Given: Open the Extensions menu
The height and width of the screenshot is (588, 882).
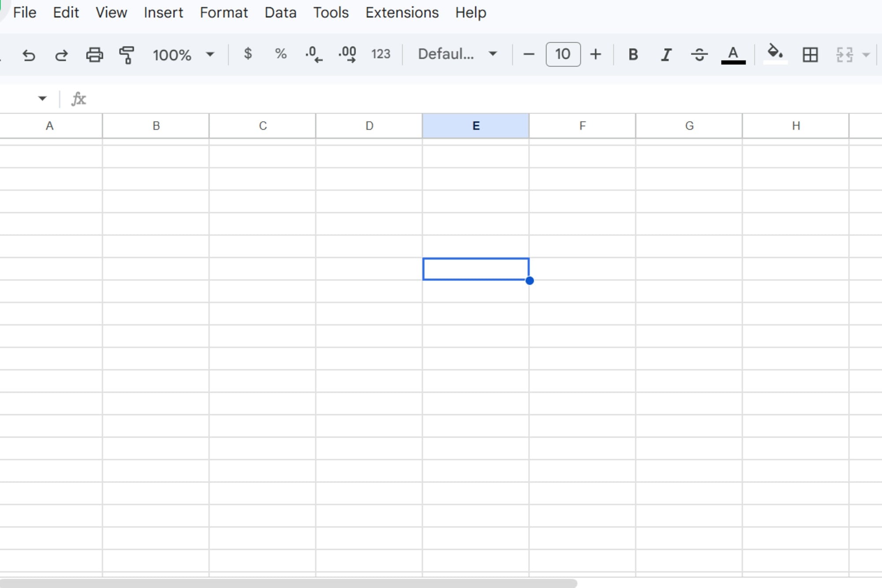Looking at the screenshot, I should [x=402, y=12].
